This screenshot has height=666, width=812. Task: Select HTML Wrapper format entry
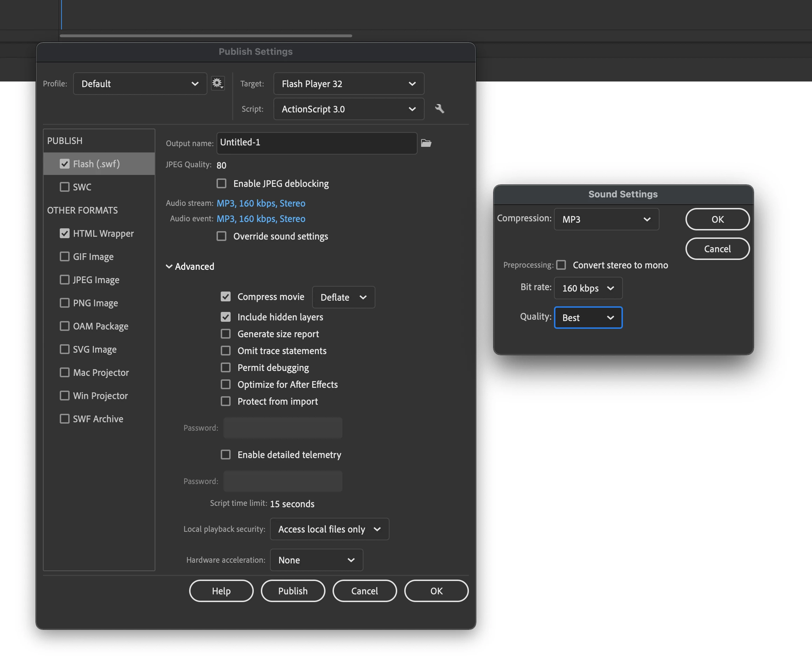[103, 233]
